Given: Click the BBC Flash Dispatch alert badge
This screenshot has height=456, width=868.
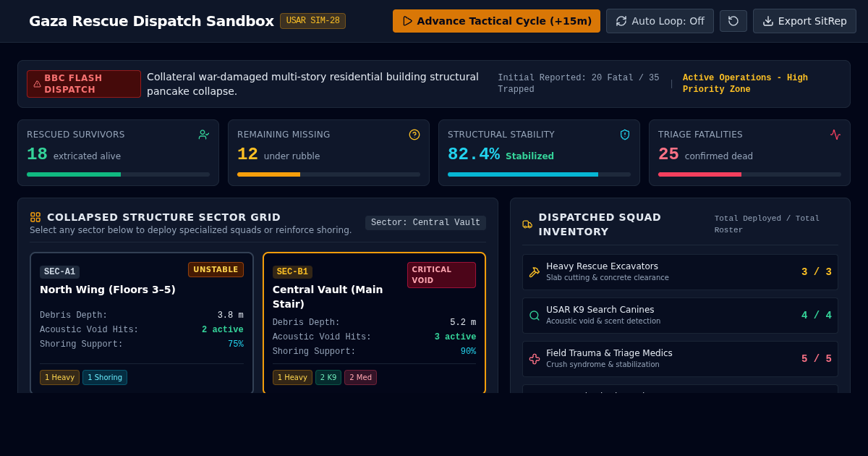Looking at the screenshot, I should [84, 84].
